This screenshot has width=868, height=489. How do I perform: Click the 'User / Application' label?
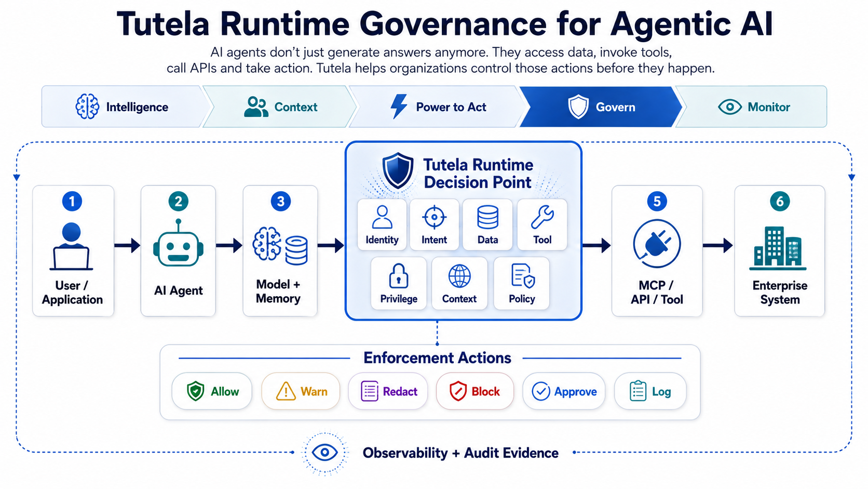72,293
